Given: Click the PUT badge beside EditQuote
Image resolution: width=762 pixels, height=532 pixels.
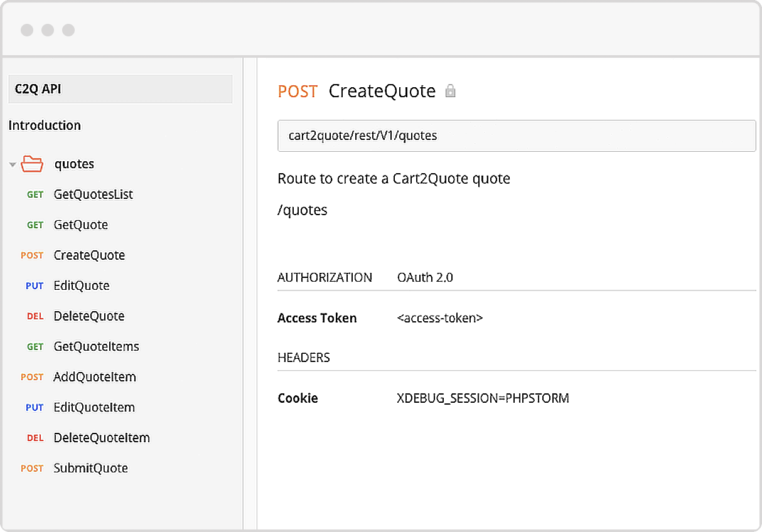Looking at the screenshot, I should 35,286.
